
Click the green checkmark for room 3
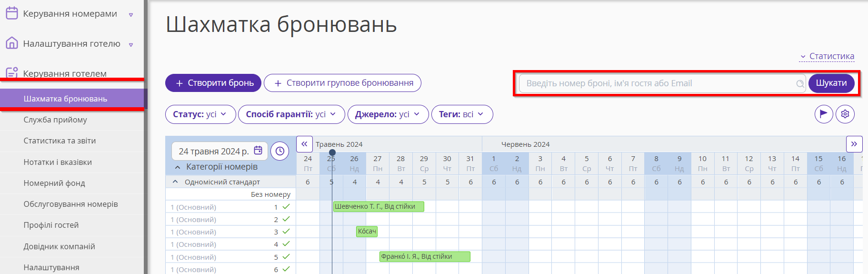(286, 232)
